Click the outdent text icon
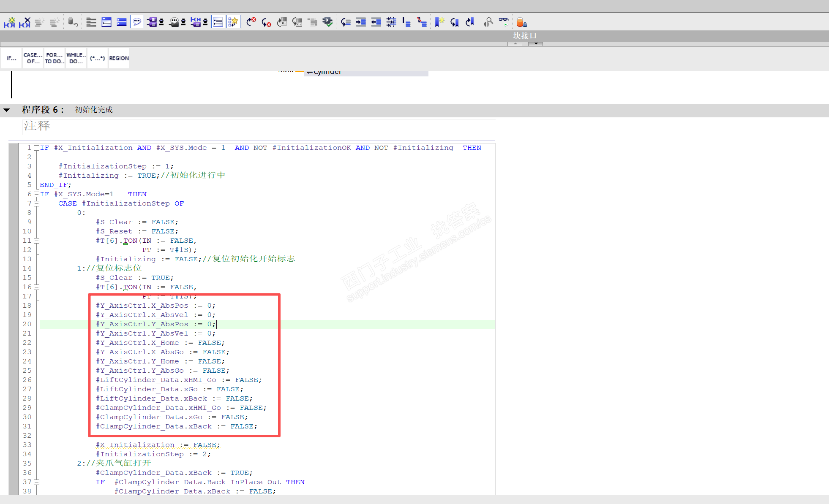This screenshot has width=829, height=504. (x=376, y=22)
